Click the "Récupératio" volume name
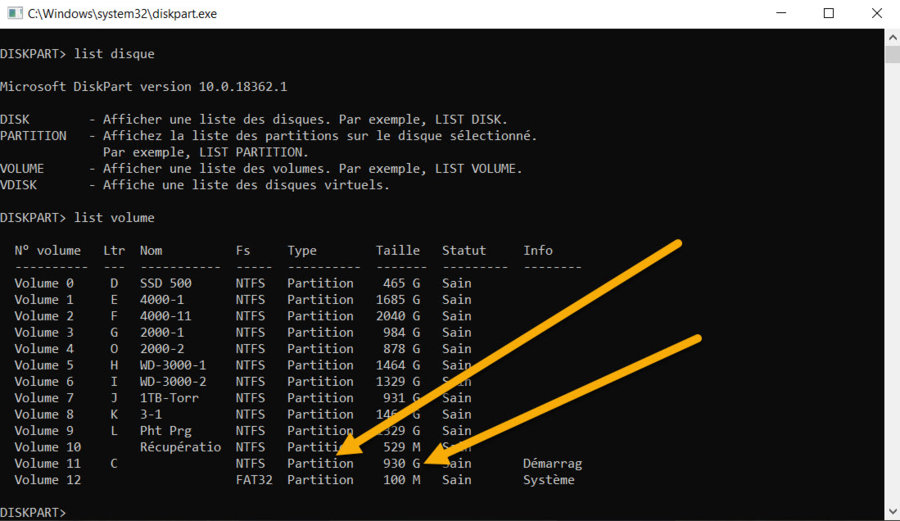900x521 pixels. [x=180, y=447]
